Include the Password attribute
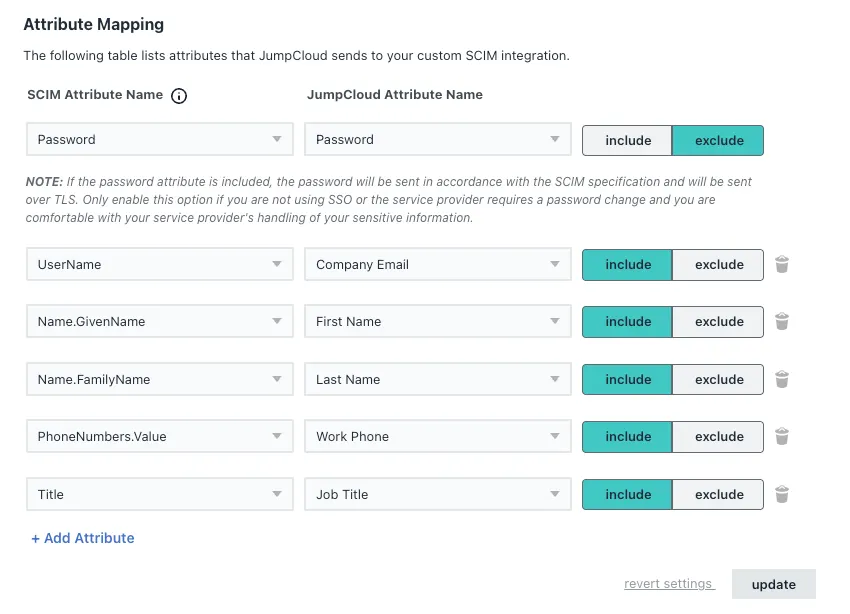Image resolution: width=850 pixels, height=614 pixels. click(x=626, y=140)
